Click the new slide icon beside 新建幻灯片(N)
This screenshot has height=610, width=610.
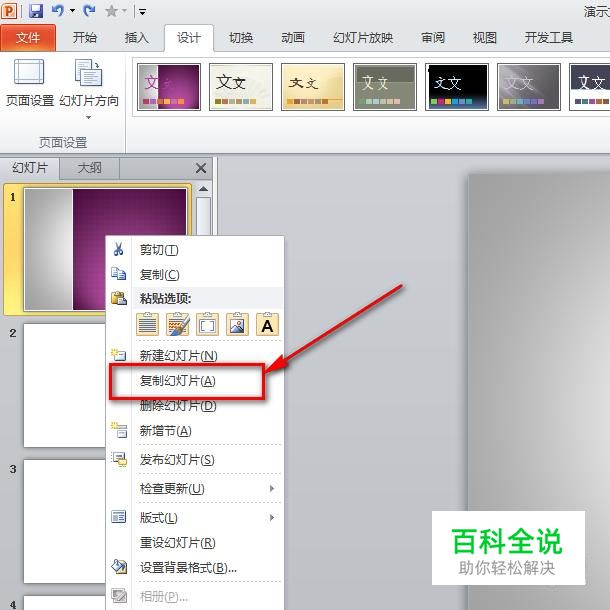118,354
